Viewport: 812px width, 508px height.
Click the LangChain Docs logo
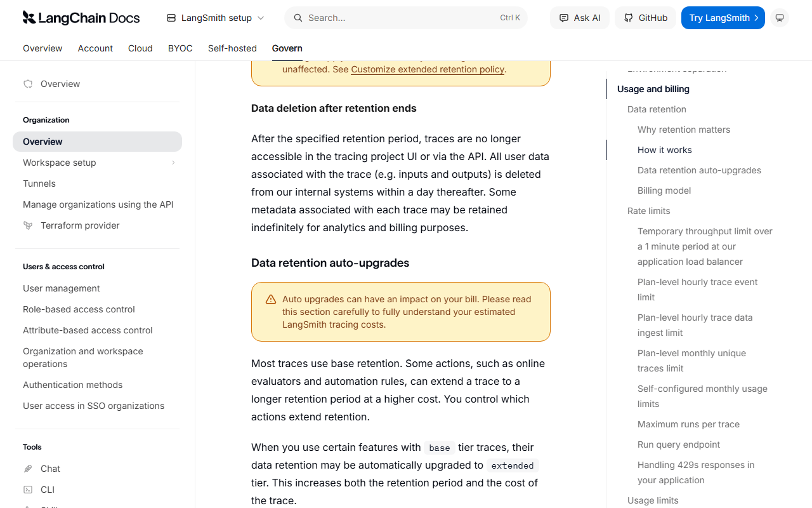pyautogui.click(x=81, y=18)
